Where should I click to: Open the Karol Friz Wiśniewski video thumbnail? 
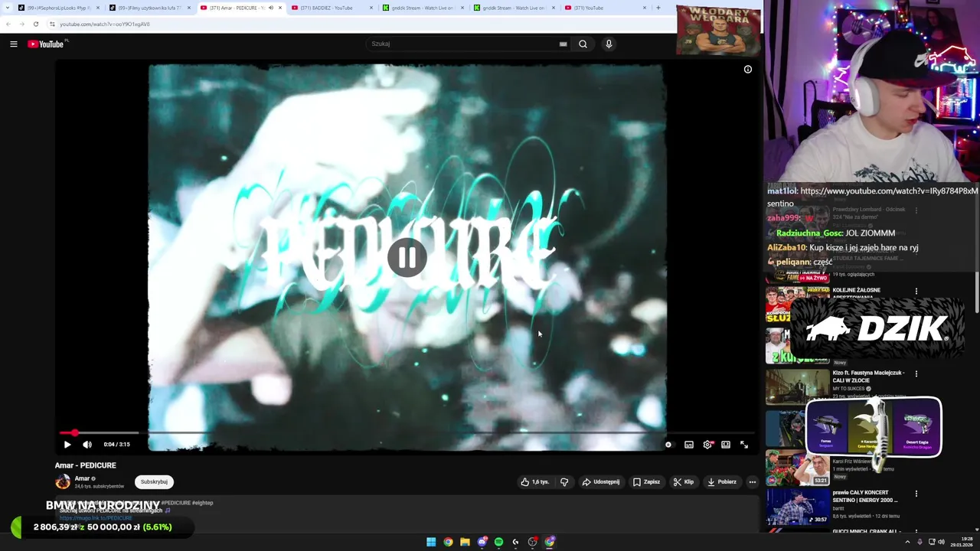[797, 468]
